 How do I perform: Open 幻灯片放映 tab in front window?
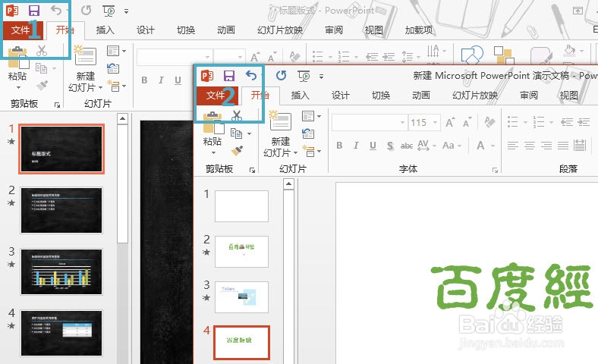tap(475, 96)
